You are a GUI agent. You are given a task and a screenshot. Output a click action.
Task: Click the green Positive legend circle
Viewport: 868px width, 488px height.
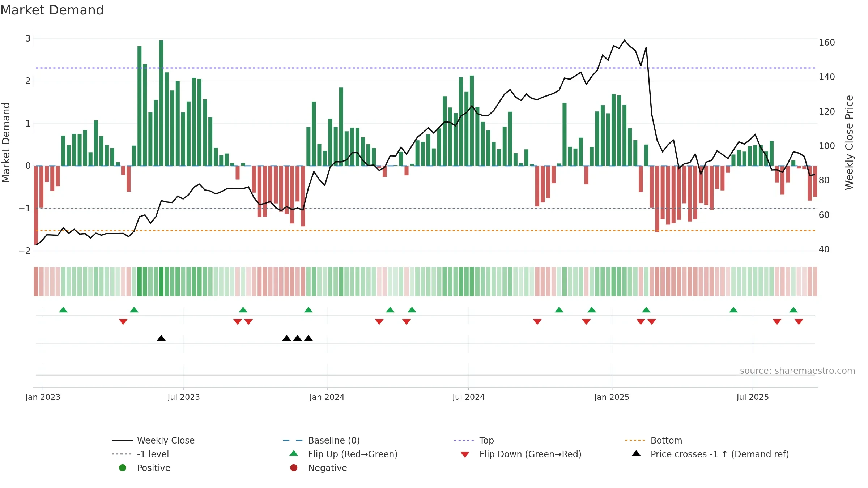(123, 468)
